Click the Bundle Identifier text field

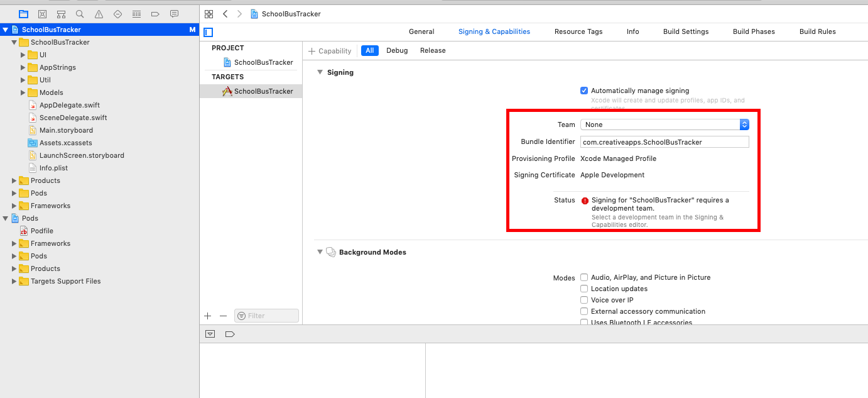(x=664, y=142)
